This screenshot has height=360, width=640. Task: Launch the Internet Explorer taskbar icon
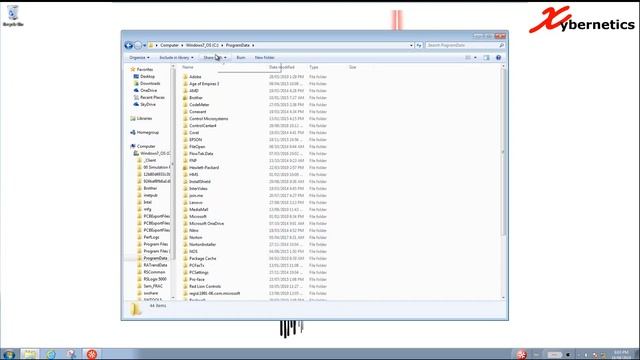tap(51, 354)
